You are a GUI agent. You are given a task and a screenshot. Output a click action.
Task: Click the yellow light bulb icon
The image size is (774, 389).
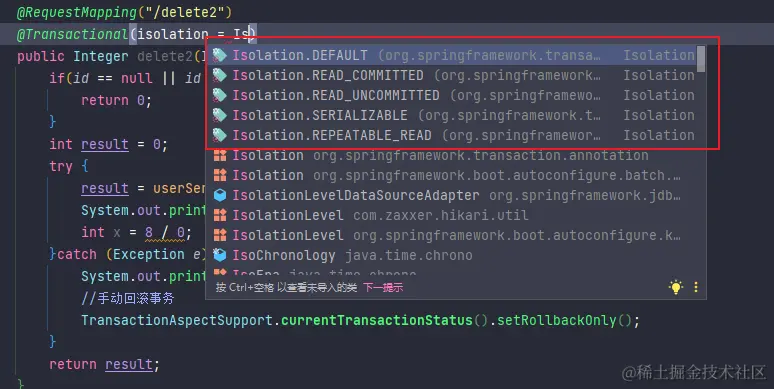(x=676, y=287)
